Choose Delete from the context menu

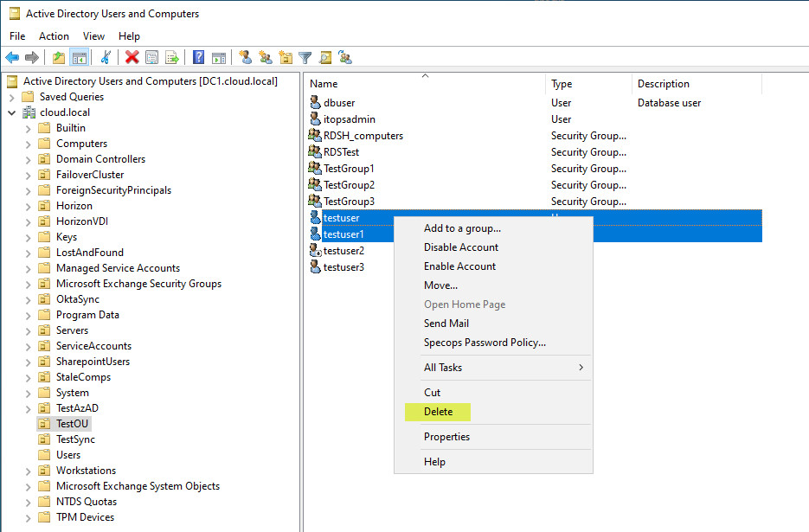click(x=438, y=412)
